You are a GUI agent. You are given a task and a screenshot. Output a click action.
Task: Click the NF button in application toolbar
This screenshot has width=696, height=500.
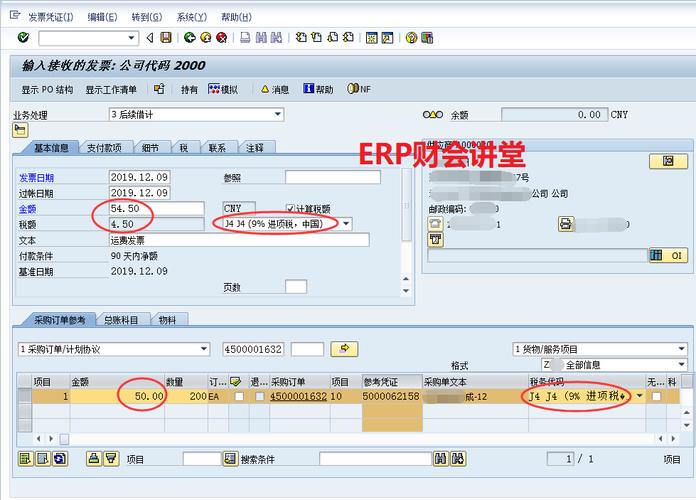359,89
